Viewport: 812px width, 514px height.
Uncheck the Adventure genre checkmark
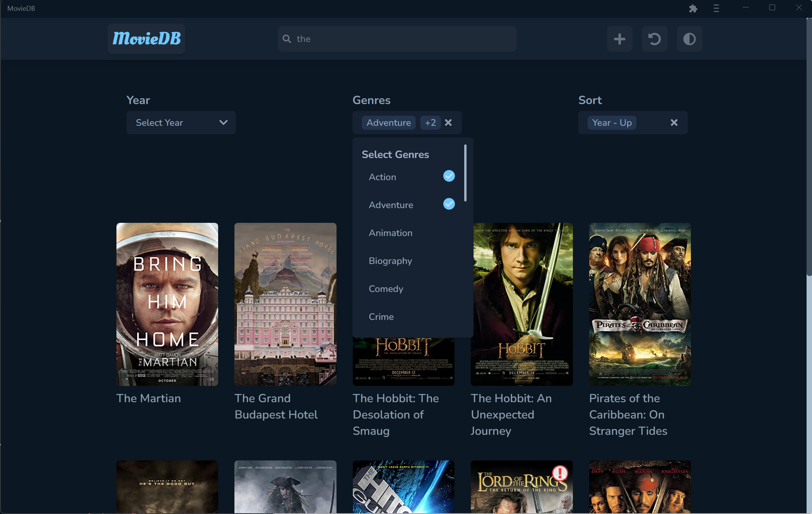(x=449, y=204)
